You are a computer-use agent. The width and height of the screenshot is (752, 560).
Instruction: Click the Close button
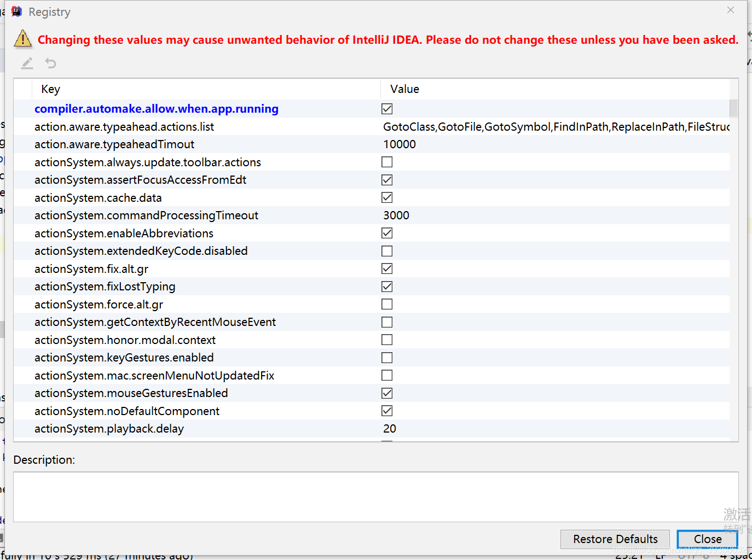click(x=708, y=539)
